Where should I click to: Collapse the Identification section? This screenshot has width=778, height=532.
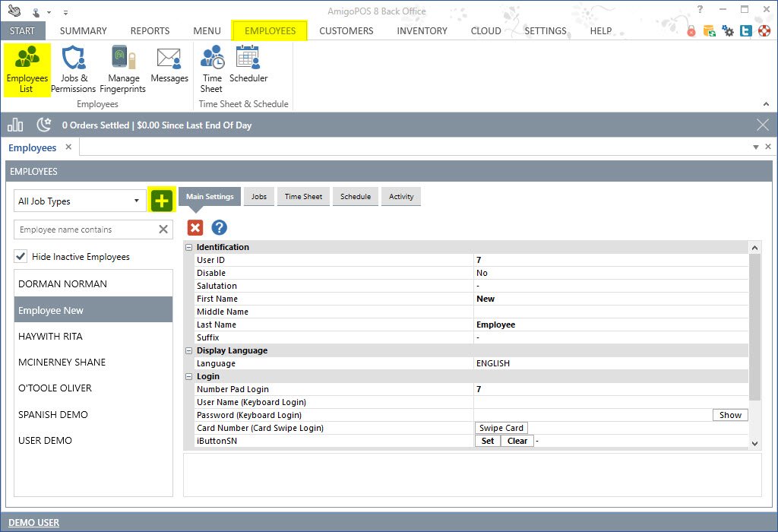coord(188,247)
